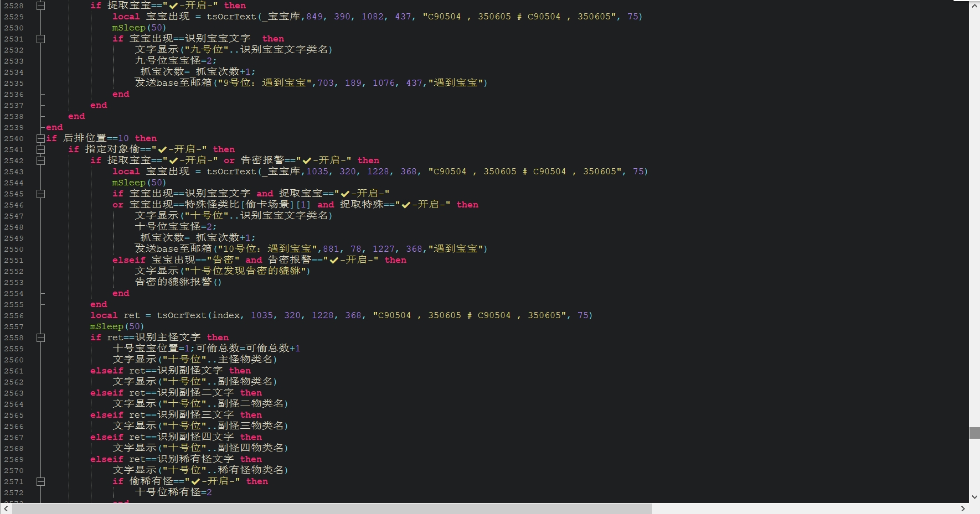
Task: Click 'end' keyword on line 2536
Action: click(121, 94)
